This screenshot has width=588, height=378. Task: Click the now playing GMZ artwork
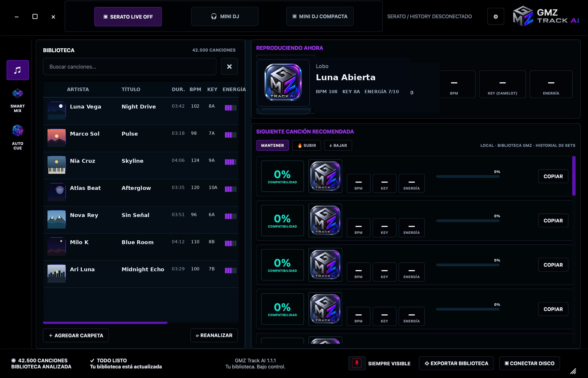(283, 83)
